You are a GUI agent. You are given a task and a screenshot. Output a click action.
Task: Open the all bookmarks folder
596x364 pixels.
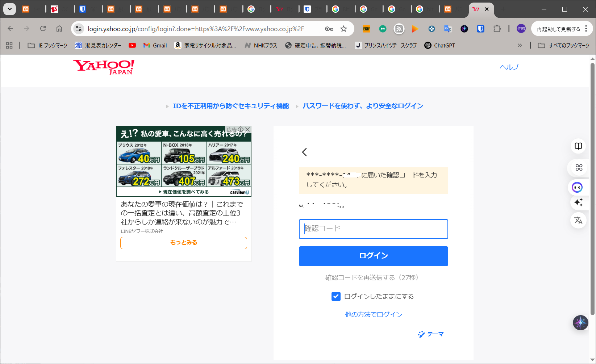point(564,45)
